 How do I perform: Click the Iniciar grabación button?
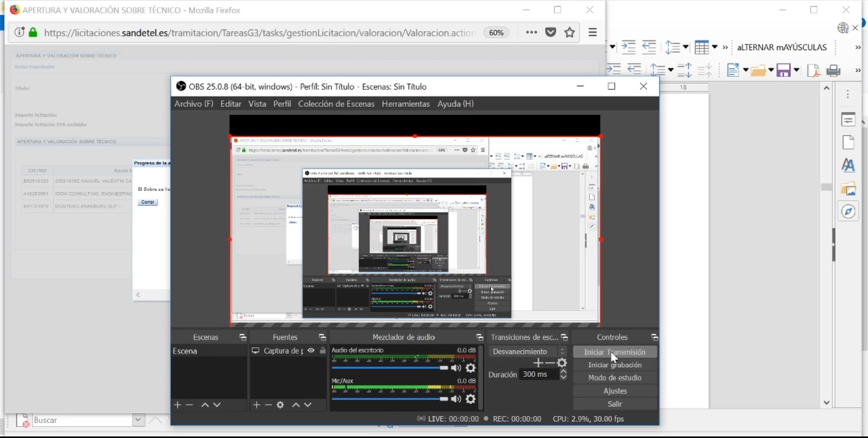coord(615,365)
